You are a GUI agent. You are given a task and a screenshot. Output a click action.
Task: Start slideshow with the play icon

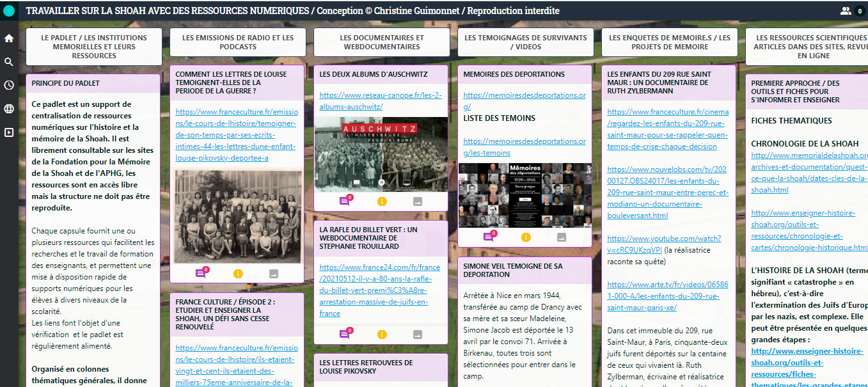tap(9, 132)
